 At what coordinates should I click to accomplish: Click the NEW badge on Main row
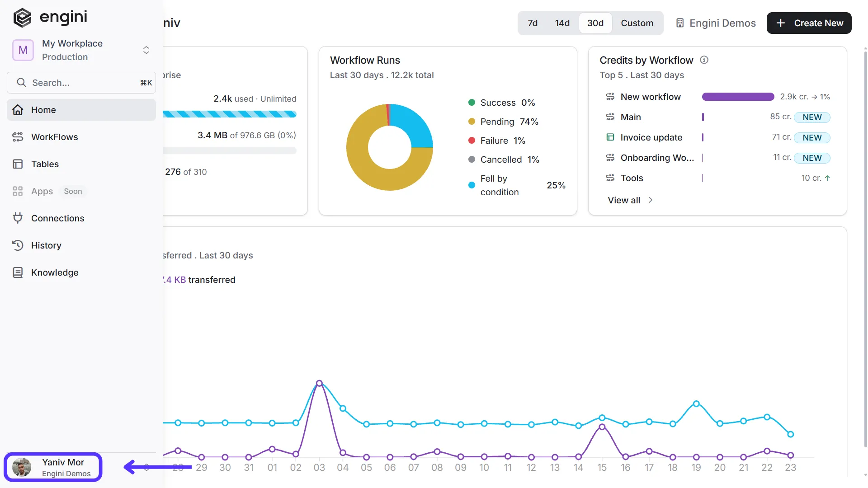812,117
